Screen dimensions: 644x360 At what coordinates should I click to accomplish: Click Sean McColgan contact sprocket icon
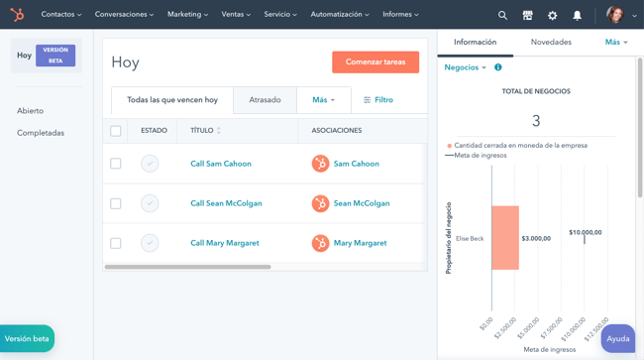320,203
